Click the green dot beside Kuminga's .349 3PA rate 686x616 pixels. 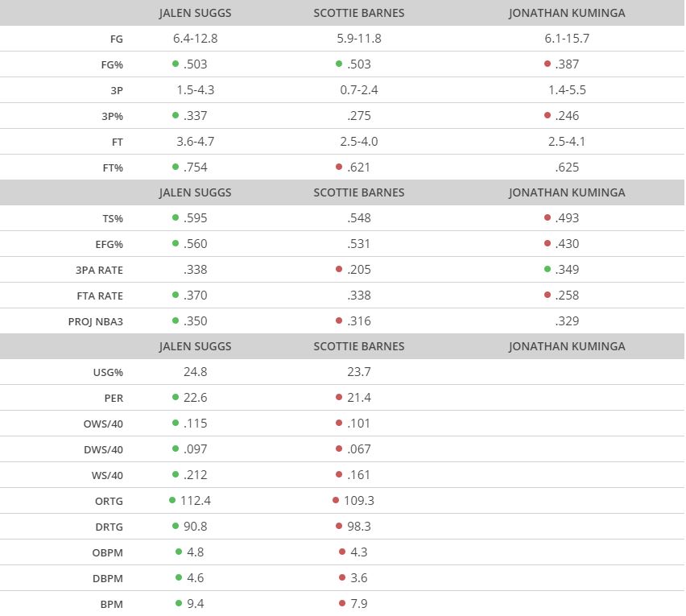(548, 270)
